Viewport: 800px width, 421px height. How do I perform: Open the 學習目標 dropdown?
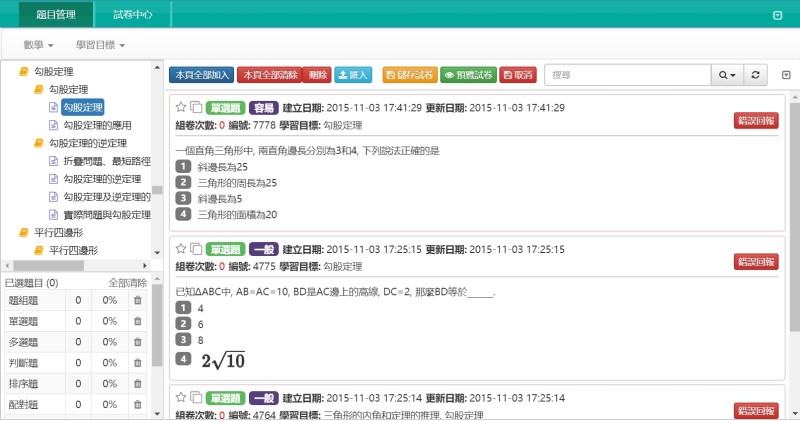[x=100, y=45]
